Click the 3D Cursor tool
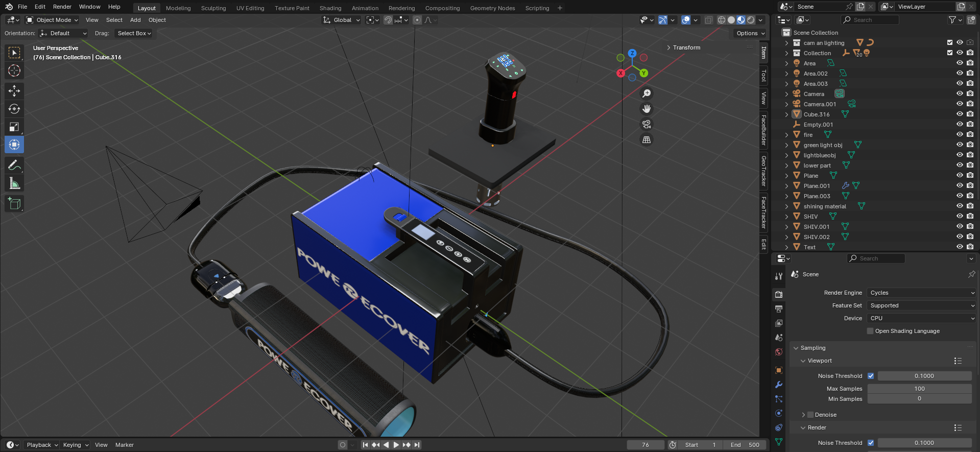Viewport: 980px width, 452px height. tap(14, 70)
